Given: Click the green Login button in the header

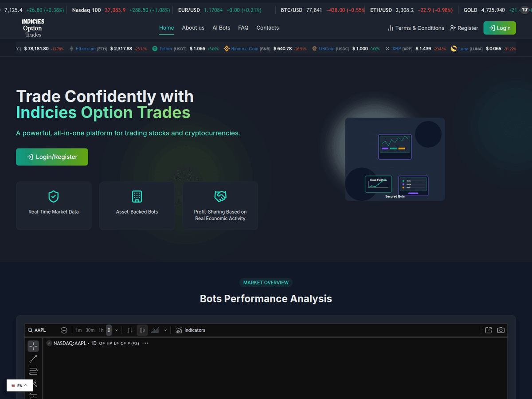Looking at the screenshot, I should pyautogui.click(x=500, y=28).
